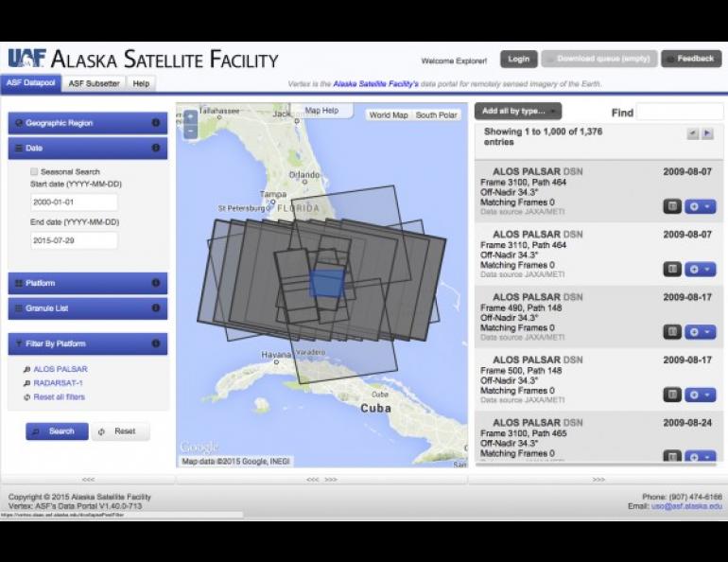Switch to ASF Datapool tab
The height and width of the screenshot is (562, 728).
coord(30,83)
